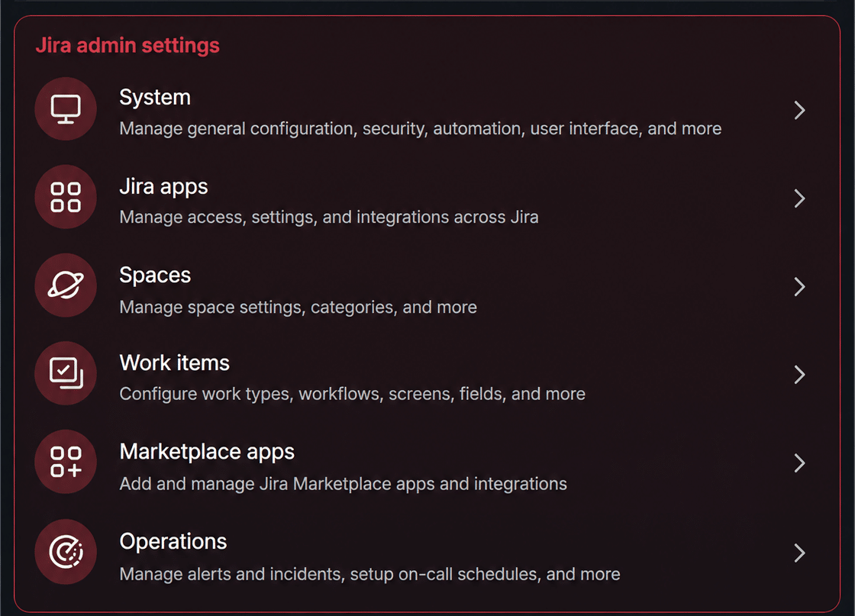Go to the Spaces title
855x616 pixels.
[155, 276]
